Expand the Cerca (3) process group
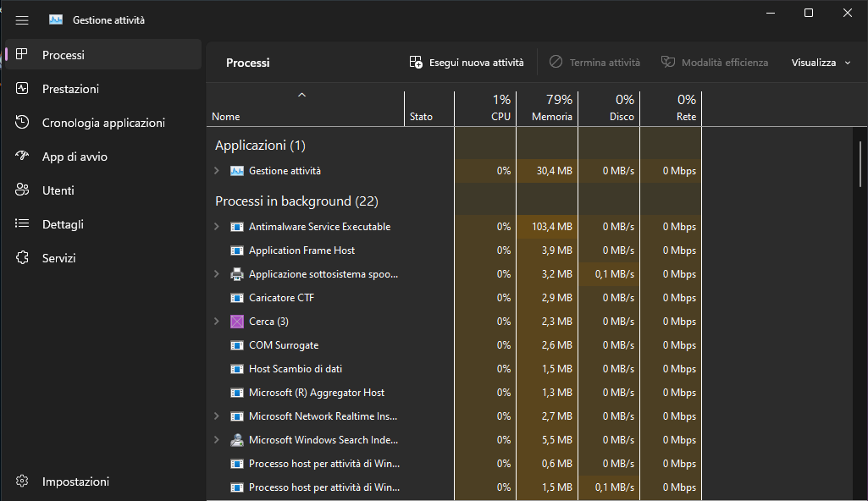 (217, 322)
